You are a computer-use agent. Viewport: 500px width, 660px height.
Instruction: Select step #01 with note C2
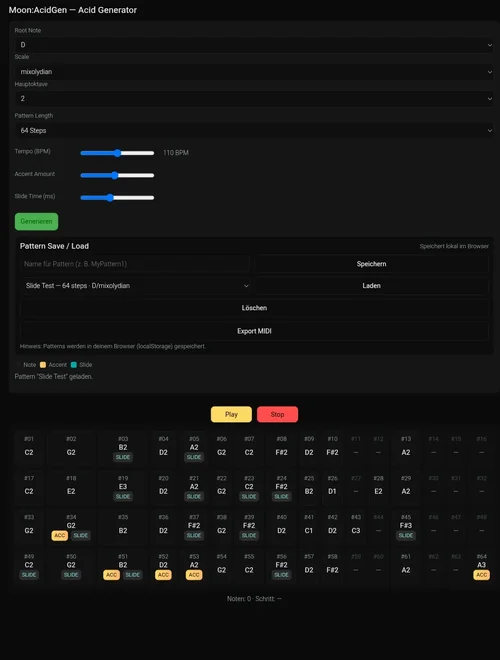[29, 448]
